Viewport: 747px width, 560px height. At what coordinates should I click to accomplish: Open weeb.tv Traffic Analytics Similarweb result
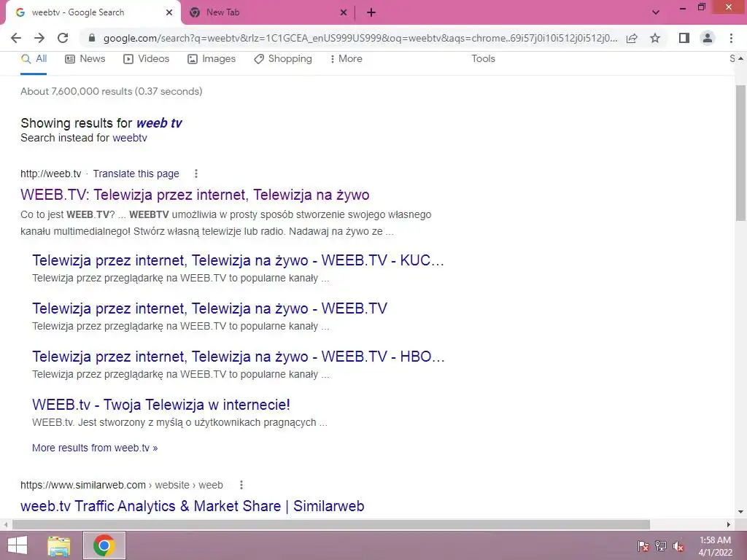[192, 506]
